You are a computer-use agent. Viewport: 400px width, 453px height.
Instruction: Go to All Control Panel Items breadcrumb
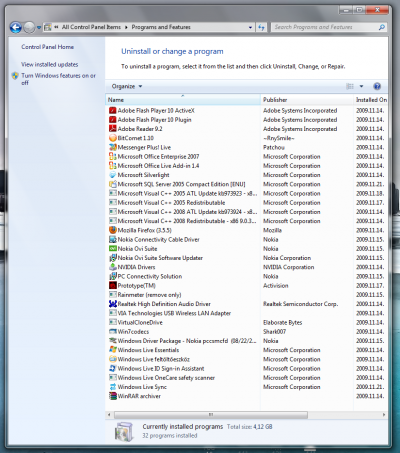91,27
